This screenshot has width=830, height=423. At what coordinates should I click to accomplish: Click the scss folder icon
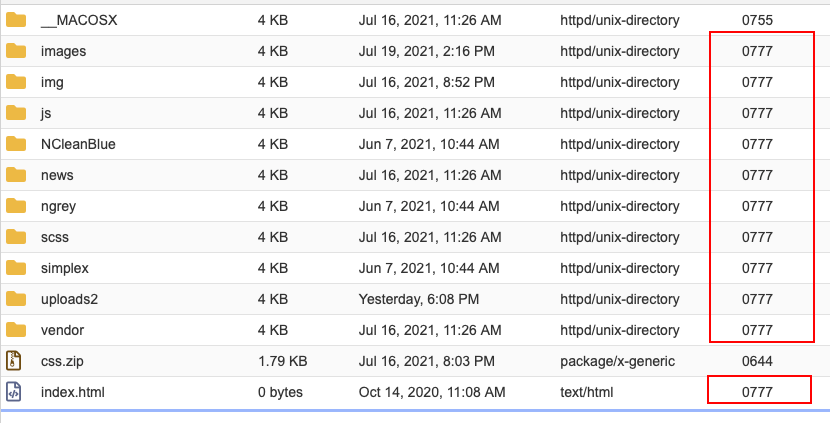[x=15, y=237]
